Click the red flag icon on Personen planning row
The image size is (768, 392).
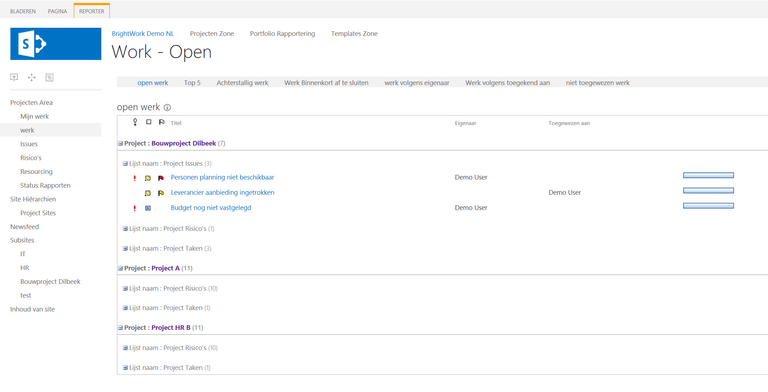coord(161,178)
